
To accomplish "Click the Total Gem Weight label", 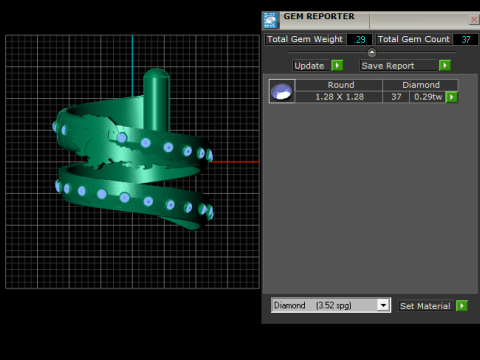I will [x=305, y=39].
